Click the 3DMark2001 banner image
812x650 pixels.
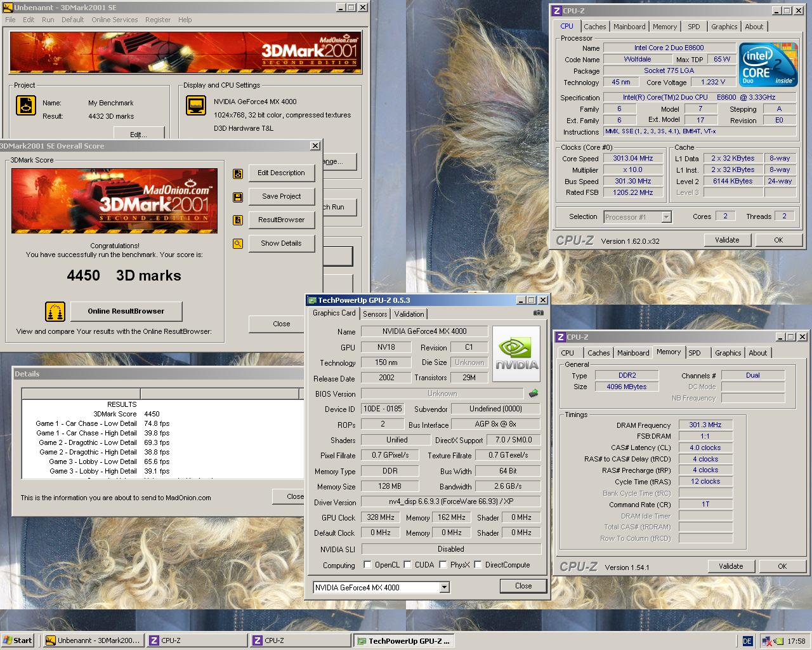(x=185, y=53)
